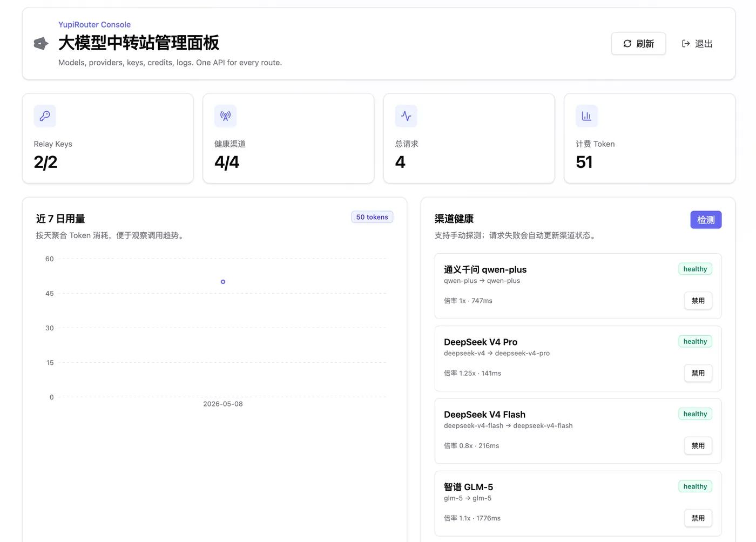Click the 计费 Token bar chart icon

[x=586, y=116]
